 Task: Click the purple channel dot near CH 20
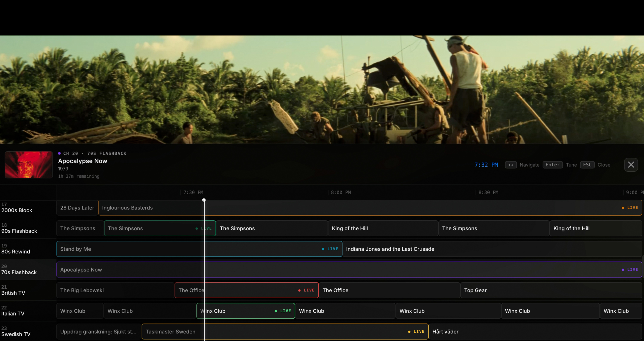pos(59,153)
